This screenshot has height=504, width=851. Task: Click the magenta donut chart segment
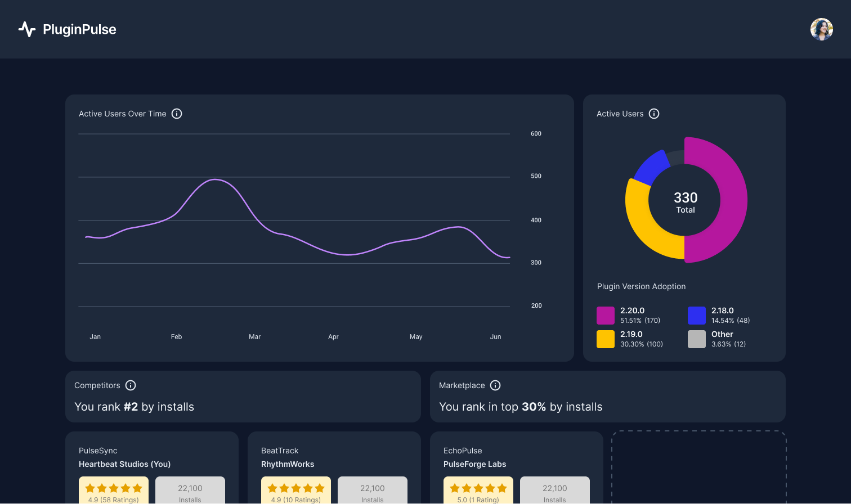click(x=733, y=200)
